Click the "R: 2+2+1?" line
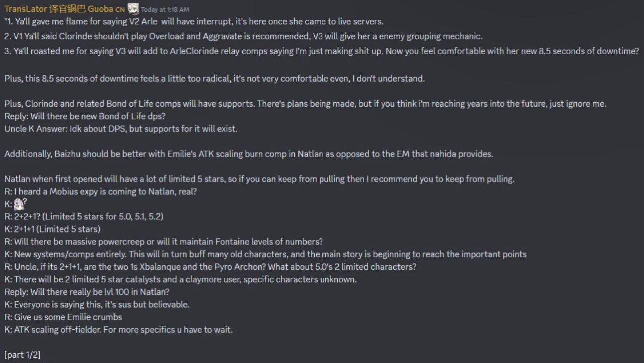The image size is (644, 363). [84, 216]
